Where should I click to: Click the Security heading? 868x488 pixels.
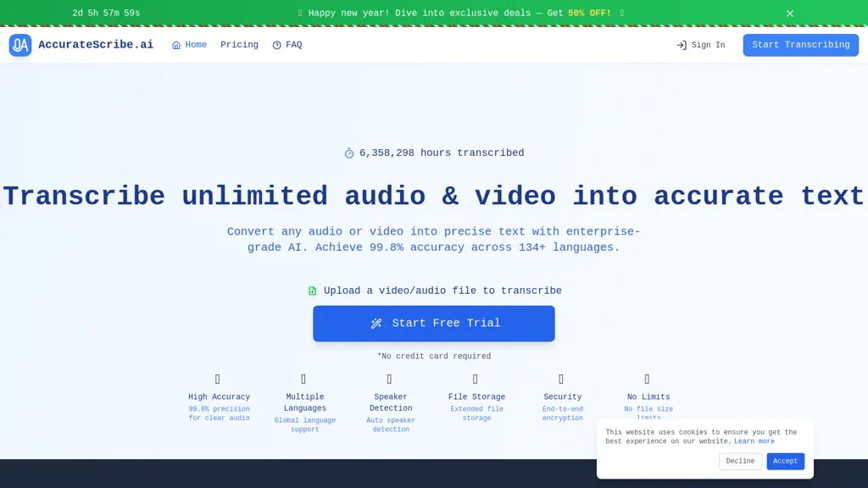[x=563, y=396]
